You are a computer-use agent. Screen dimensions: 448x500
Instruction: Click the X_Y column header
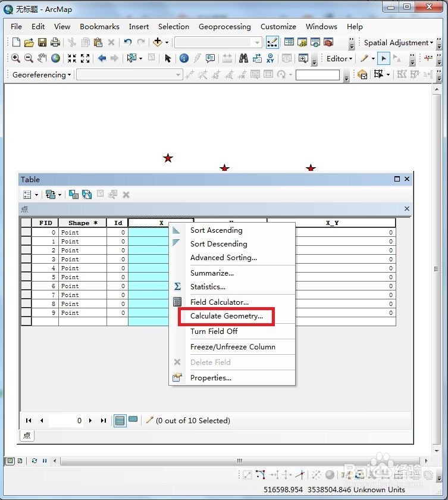(332, 223)
